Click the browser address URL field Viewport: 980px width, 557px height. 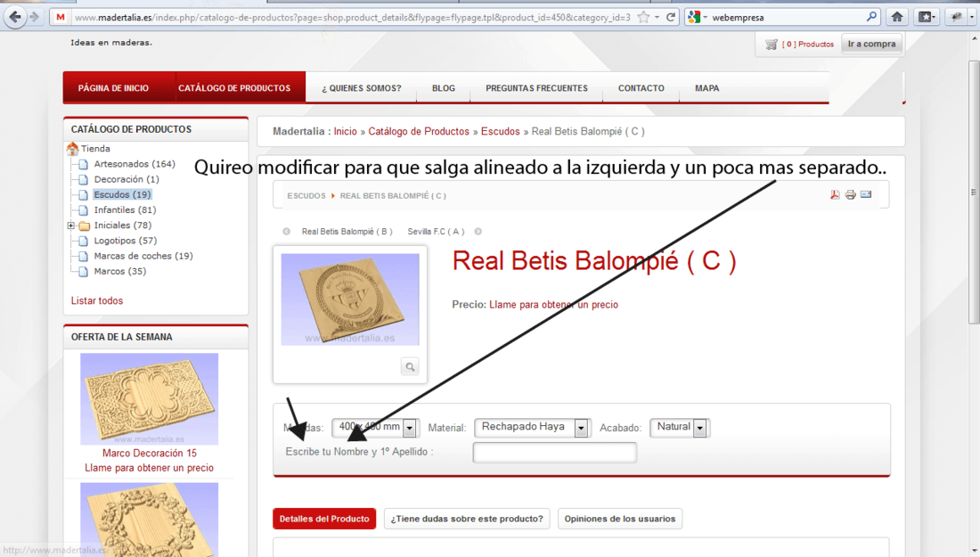click(x=352, y=18)
